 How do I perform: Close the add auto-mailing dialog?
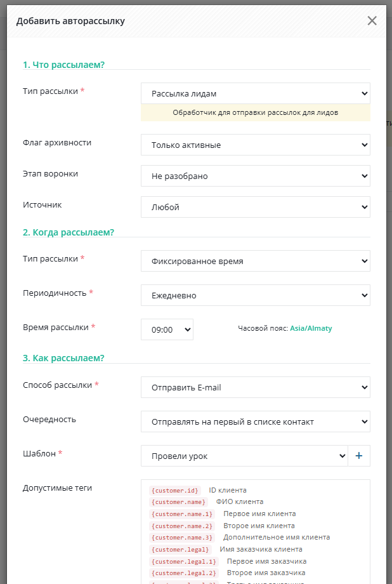[372, 20]
